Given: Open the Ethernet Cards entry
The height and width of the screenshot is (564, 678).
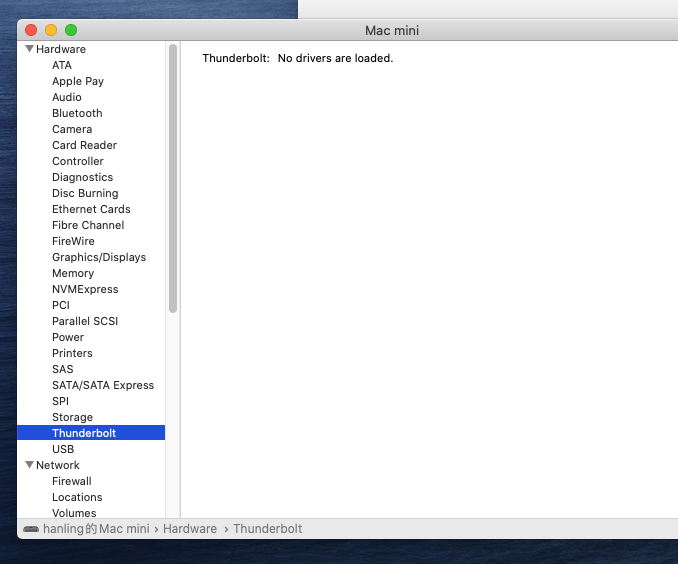Looking at the screenshot, I should point(91,209).
